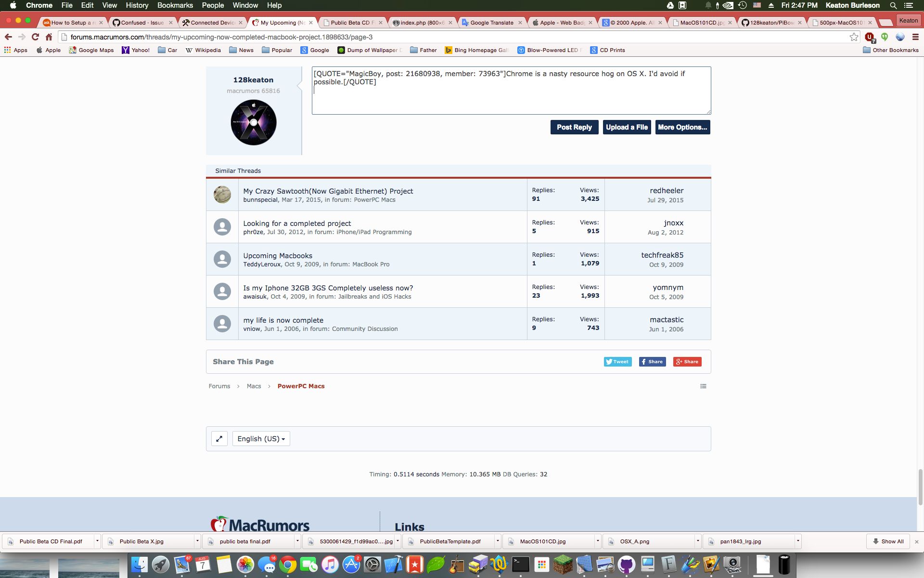Go to home page icon
The image size is (924, 578).
tap(49, 37)
